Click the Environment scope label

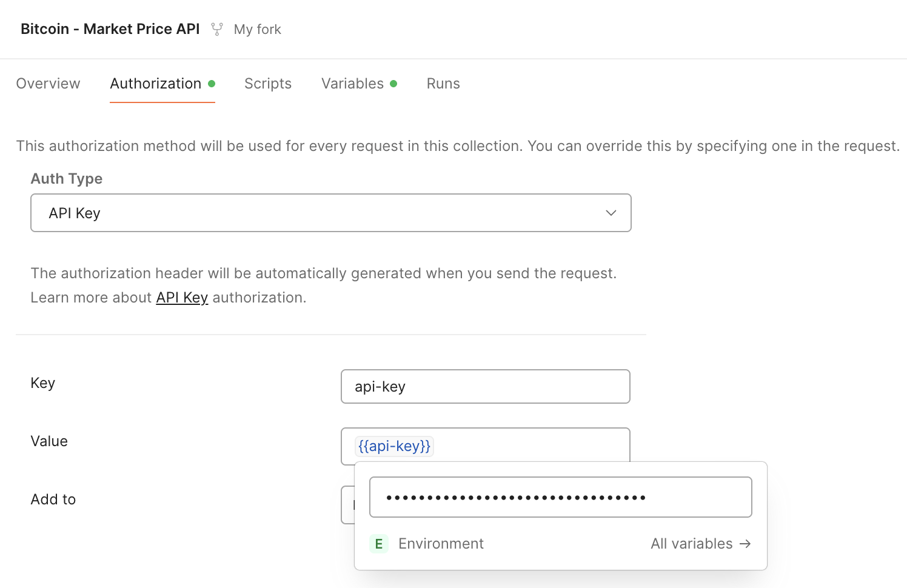point(441,544)
